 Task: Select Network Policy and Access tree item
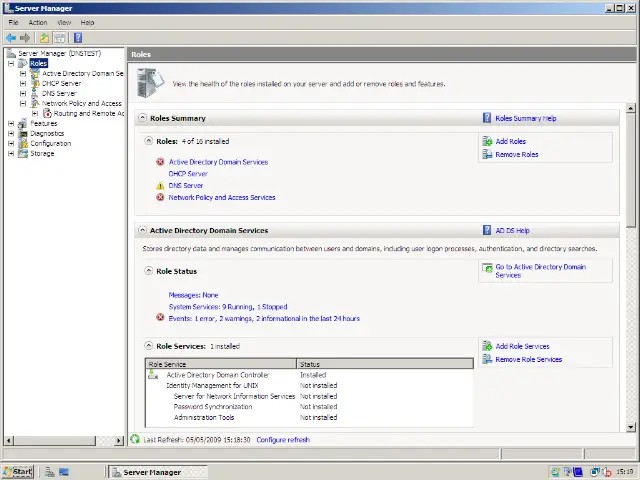(x=82, y=103)
